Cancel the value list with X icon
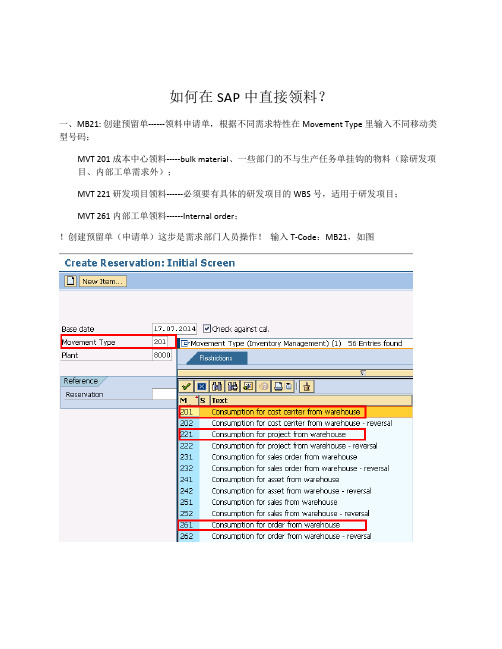 [x=202, y=387]
